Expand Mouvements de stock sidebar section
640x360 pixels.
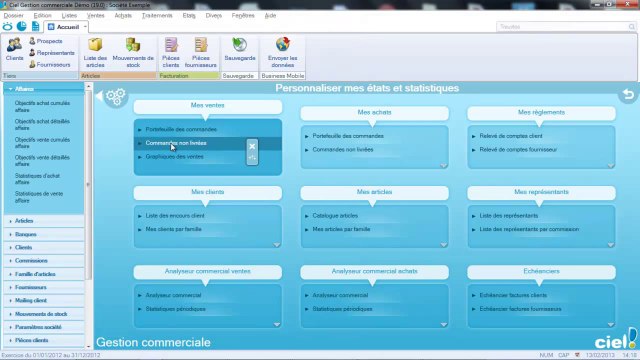coord(44,314)
